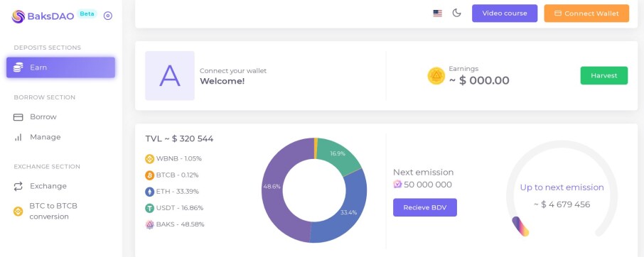
Task: Select the BAKS - 48.58% legend entry
Action: (x=175, y=224)
